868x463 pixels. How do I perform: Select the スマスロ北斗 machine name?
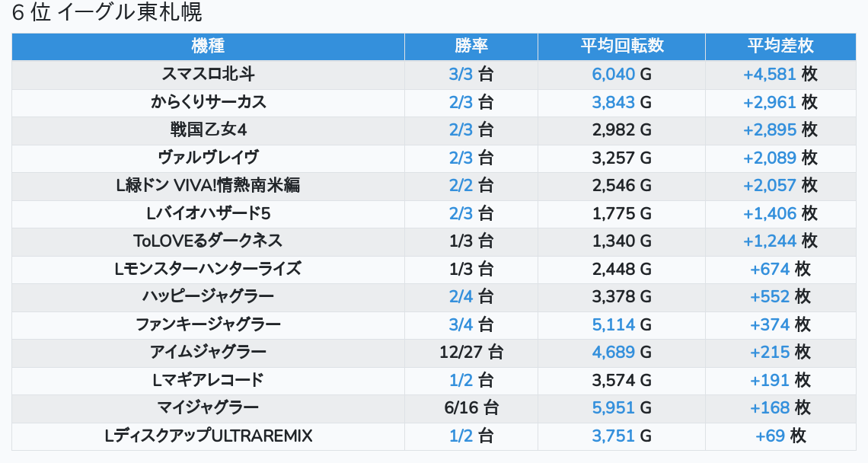[x=208, y=74]
